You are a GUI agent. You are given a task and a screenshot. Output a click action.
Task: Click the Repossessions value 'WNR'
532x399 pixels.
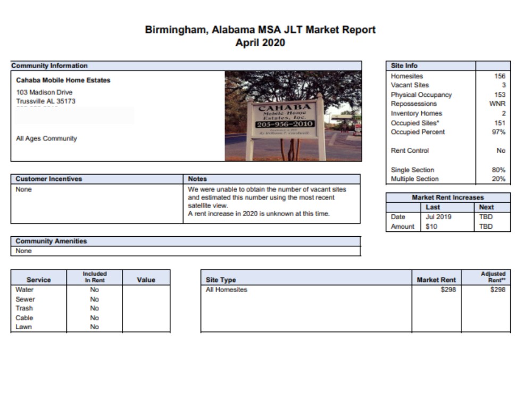pos(497,104)
